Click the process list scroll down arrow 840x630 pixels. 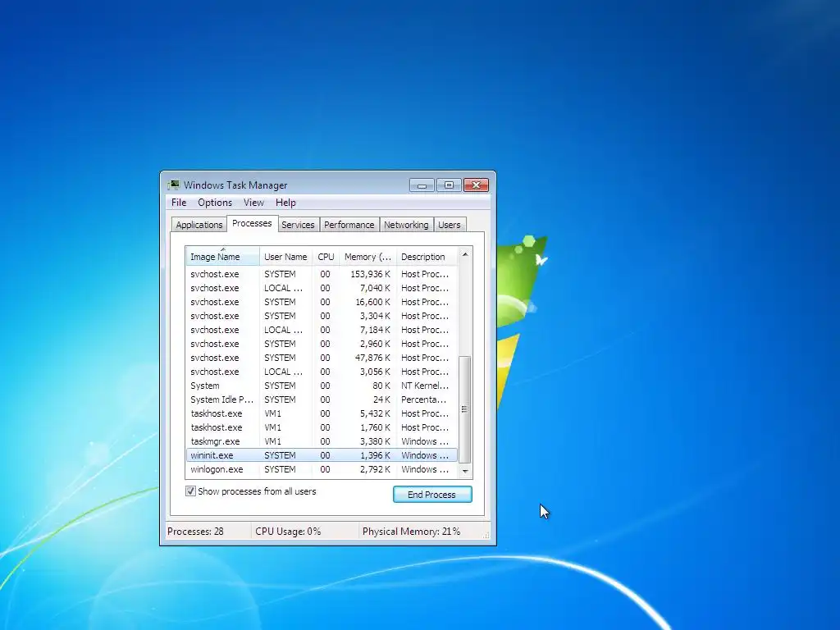[x=465, y=472]
